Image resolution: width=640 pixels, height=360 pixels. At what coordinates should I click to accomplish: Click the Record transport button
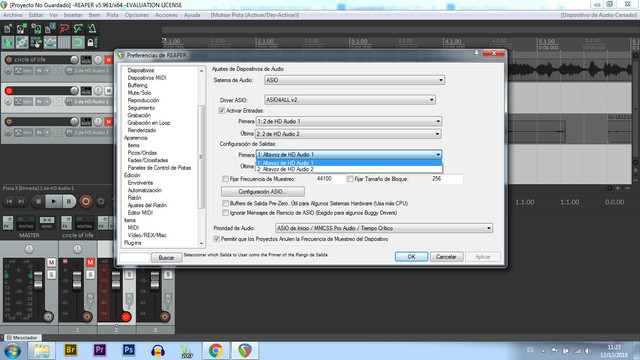86,201
